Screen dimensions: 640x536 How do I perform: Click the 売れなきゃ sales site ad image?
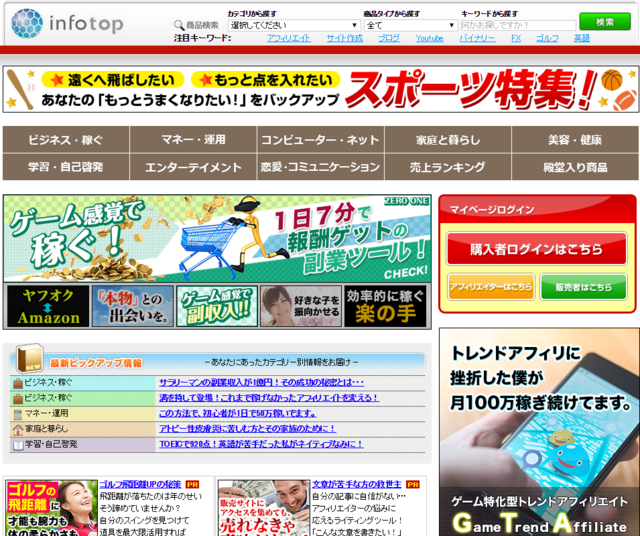pyautogui.click(x=264, y=508)
